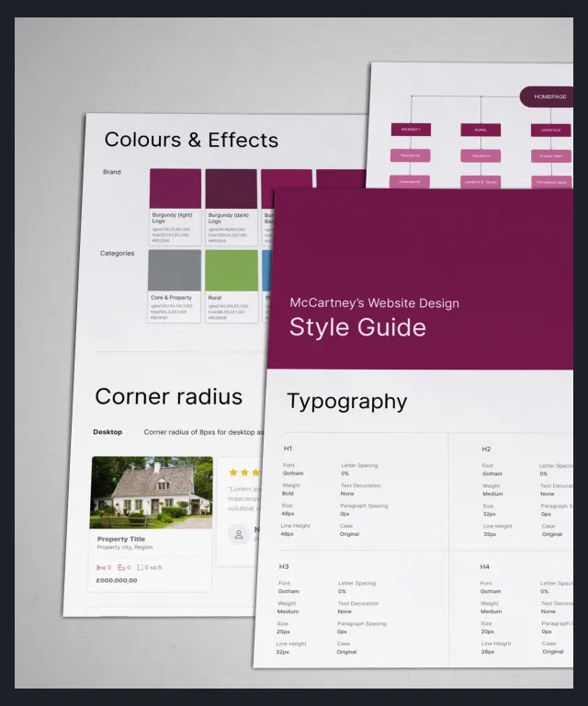Click the 'Bold' weight value in H1

coord(288,494)
